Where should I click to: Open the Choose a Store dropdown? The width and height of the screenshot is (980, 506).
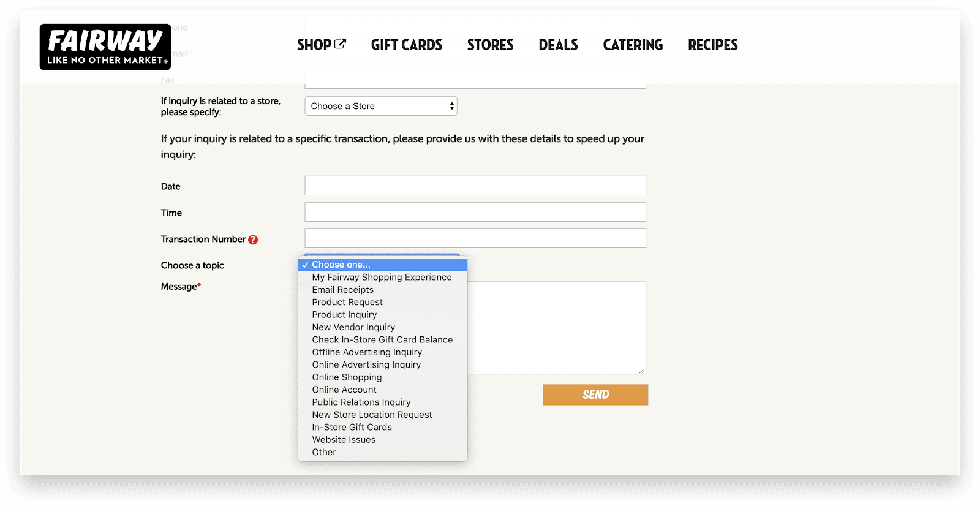coord(381,106)
